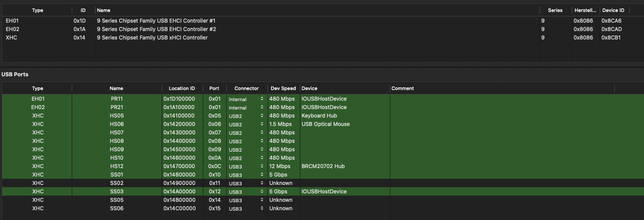The height and width of the screenshot is (220, 644).
Task: Open the Connector dropdown for port HS10
Action: pyautogui.click(x=247, y=158)
